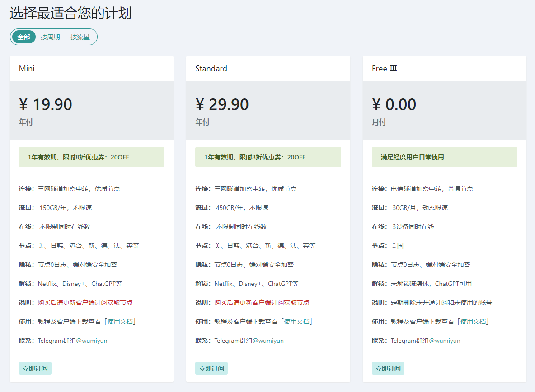Click the Mini plan 20OFF coupon banner
Screen dimensions: 535x392
[92, 157]
